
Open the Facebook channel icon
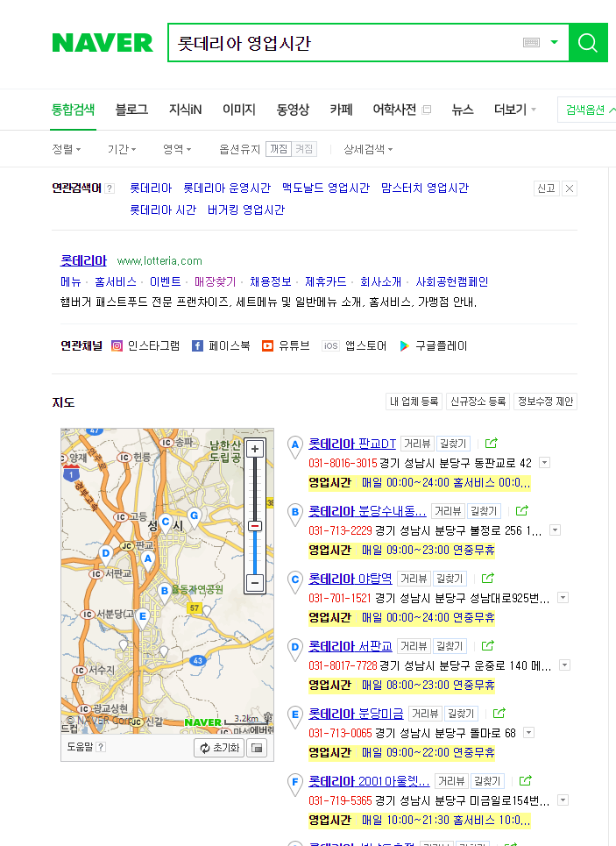pyautogui.click(x=197, y=345)
